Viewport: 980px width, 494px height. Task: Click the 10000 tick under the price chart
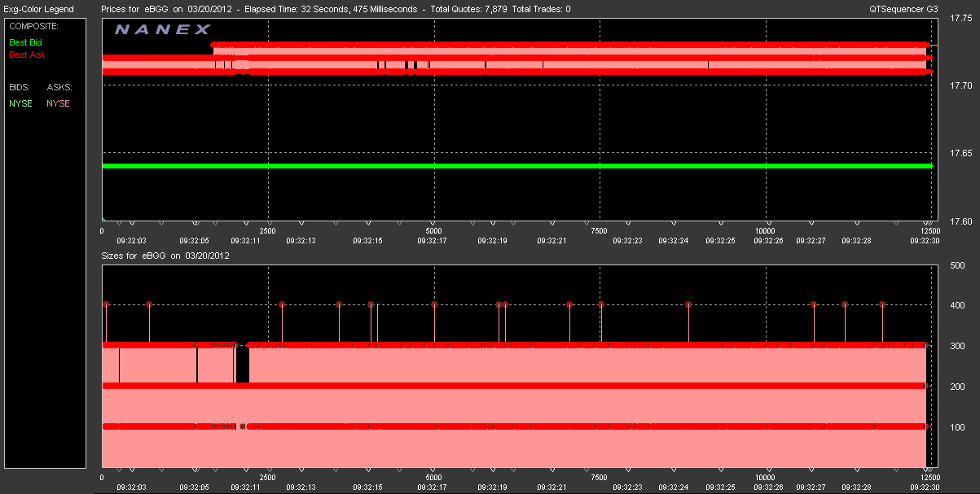click(766, 231)
